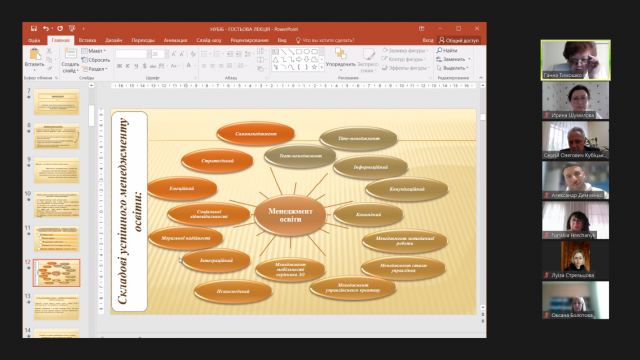
Task: Toggle center text alignment
Action: click(x=212, y=66)
